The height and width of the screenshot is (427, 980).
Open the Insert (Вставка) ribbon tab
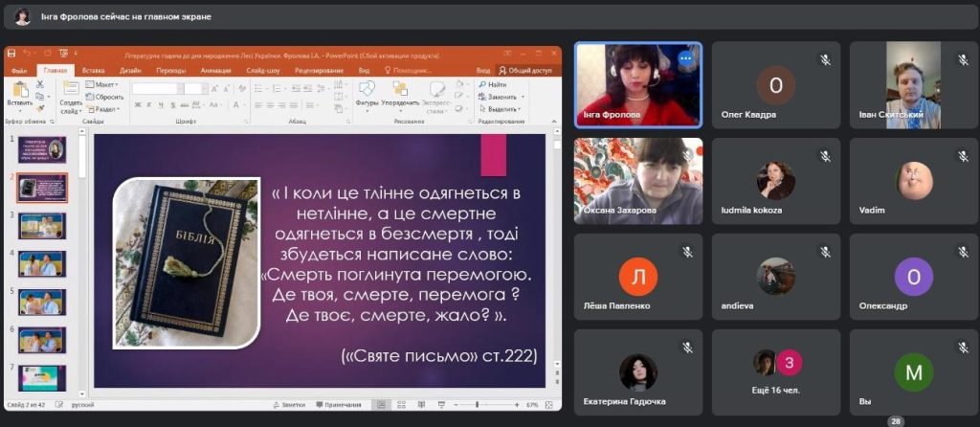pos(93,70)
